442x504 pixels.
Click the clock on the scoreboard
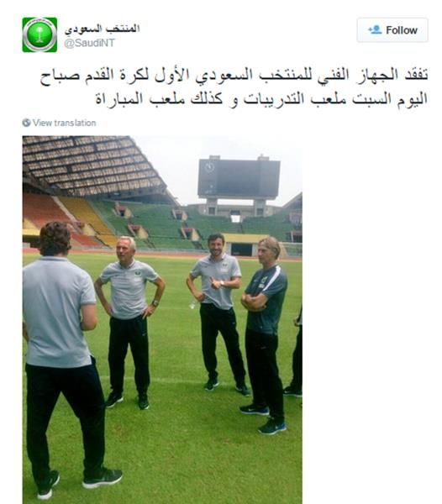click(209, 167)
